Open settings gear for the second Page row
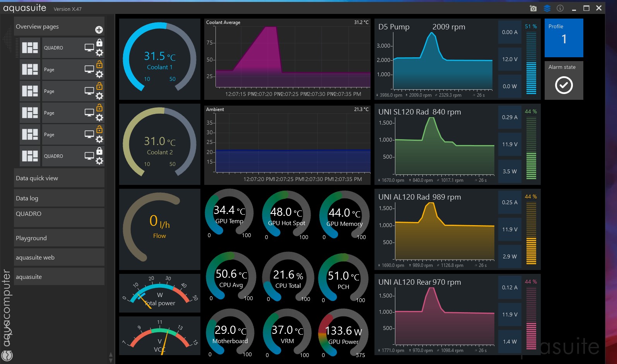 click(x=99, y=96)
